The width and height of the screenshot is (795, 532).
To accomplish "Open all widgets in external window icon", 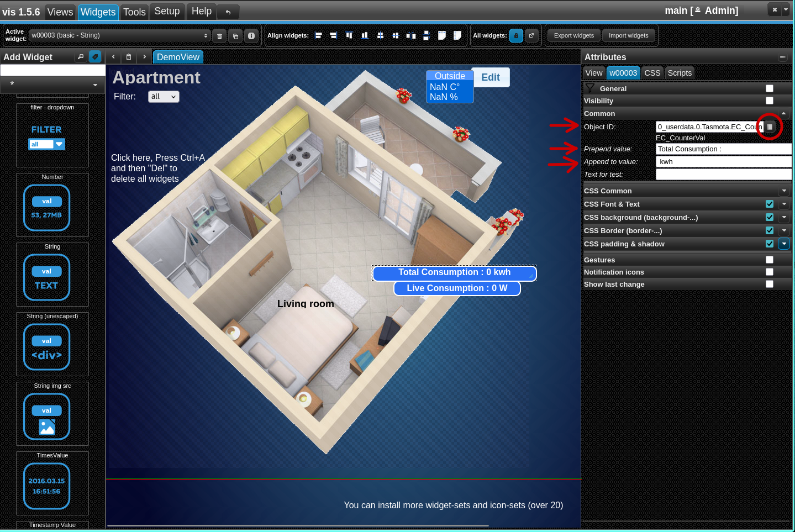I will 531,35.
